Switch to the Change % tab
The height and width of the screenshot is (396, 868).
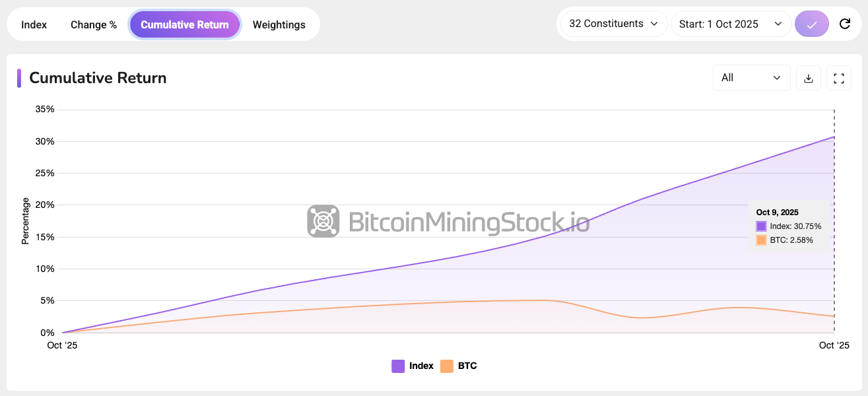[94, 24]
